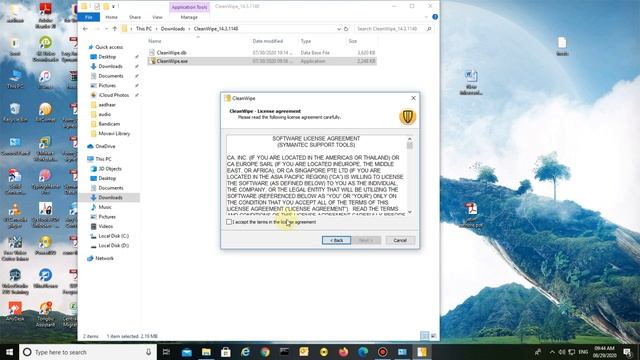640x360 pixels.
Task: Click the Search CleanWipe_14.3.1148 field
Action: [x=394, y=29]
